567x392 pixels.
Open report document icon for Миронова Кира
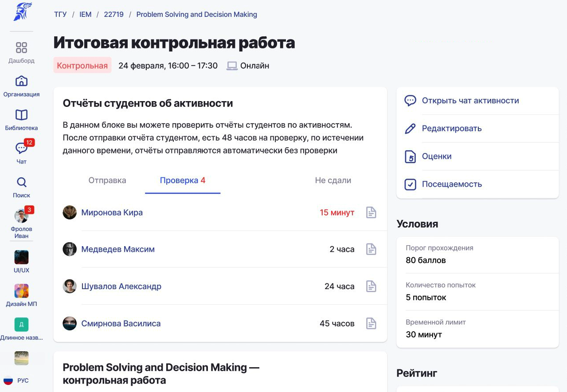pyautogui.click(x=371, y=213)
